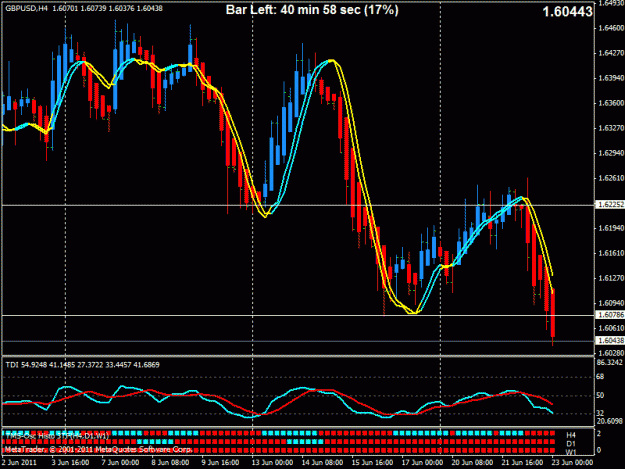Image resolution: width=625 pixels, height=469 pixels.
Task: Click the '9 Jun 16:00' time label
Action: coord(220,463)
